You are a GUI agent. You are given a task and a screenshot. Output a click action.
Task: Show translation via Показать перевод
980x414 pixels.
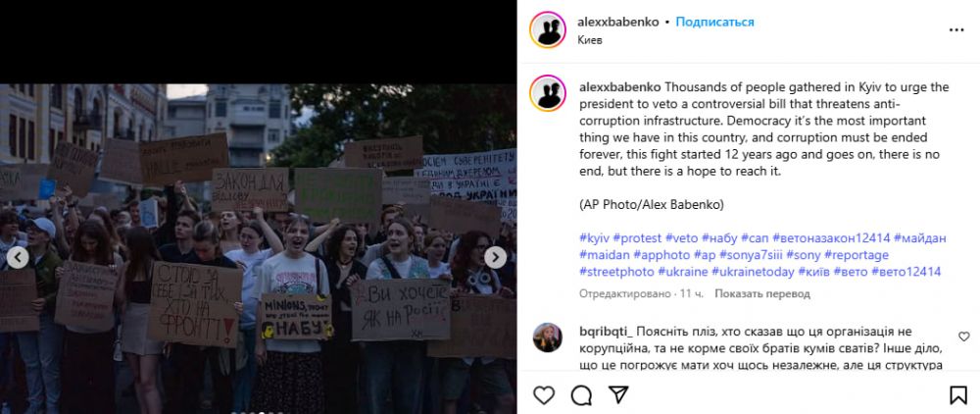(x=761, y=293)
